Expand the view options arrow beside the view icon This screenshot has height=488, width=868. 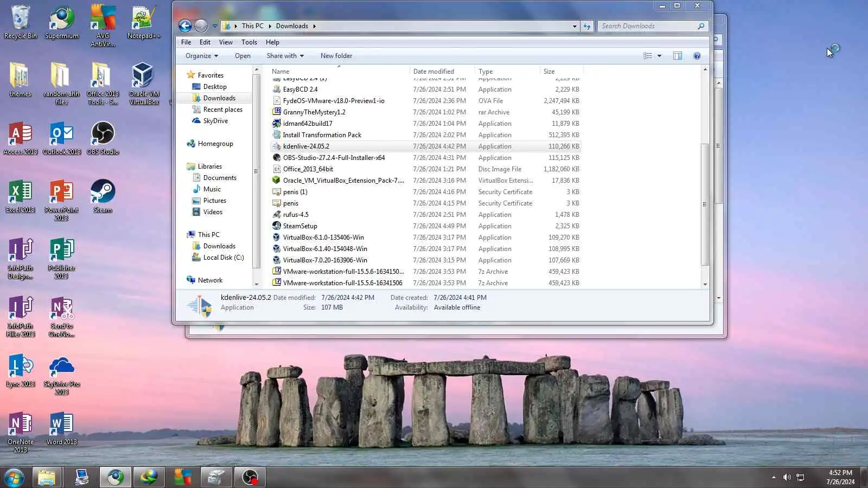coord(659,56)
